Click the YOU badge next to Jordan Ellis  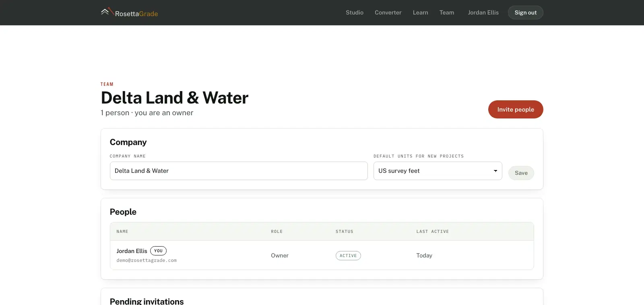click(x=158, y=251)
